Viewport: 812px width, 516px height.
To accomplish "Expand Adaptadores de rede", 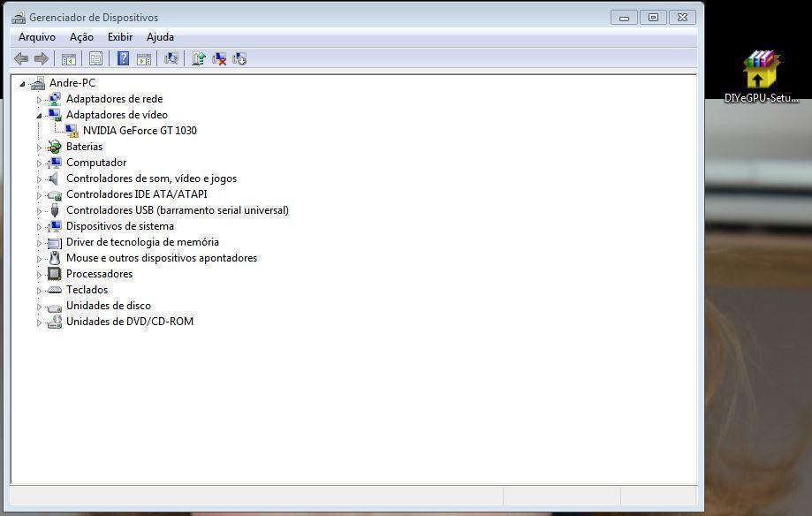I will (39, 100).
